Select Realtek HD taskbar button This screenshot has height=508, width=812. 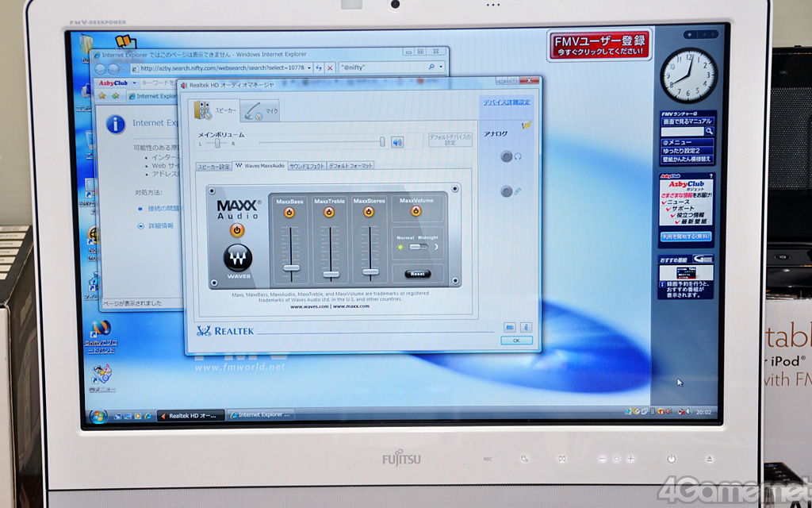(190, 415)
